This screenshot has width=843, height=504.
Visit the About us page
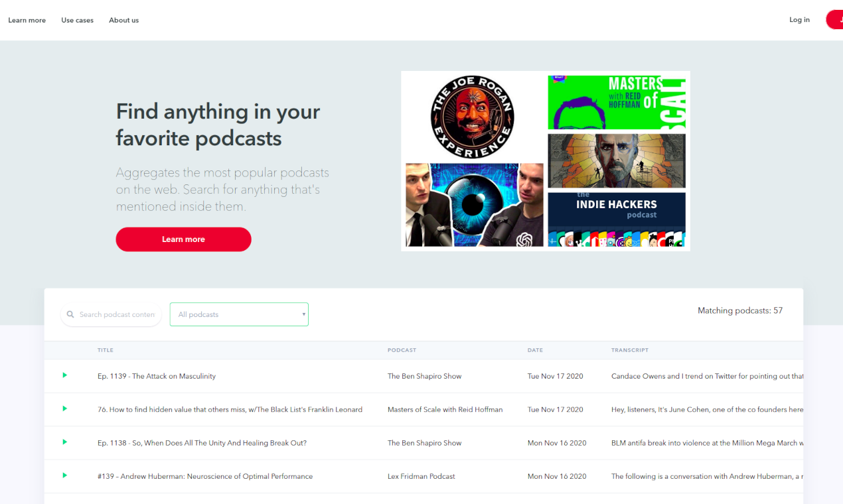[x=123, y=20]
